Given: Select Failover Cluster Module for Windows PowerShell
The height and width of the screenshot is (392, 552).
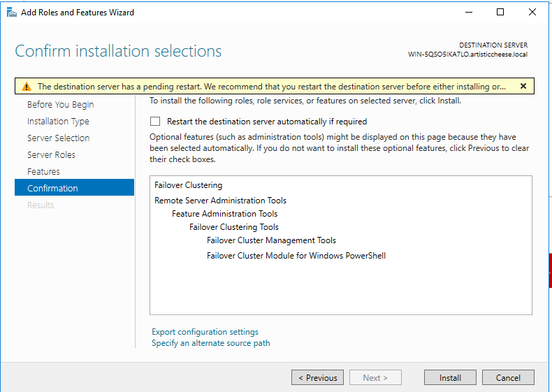Looking at the screenshot, I should coord(296,256).
